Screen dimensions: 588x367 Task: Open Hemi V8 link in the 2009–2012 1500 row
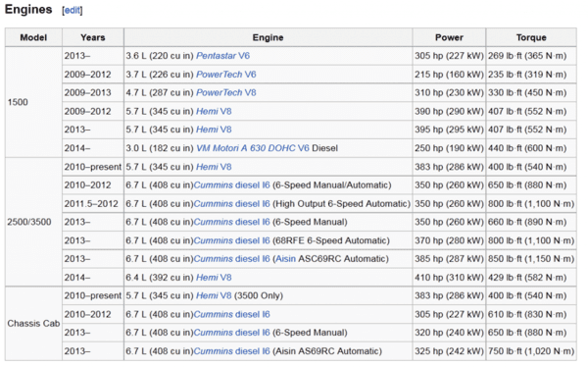(x=214, y=112)
